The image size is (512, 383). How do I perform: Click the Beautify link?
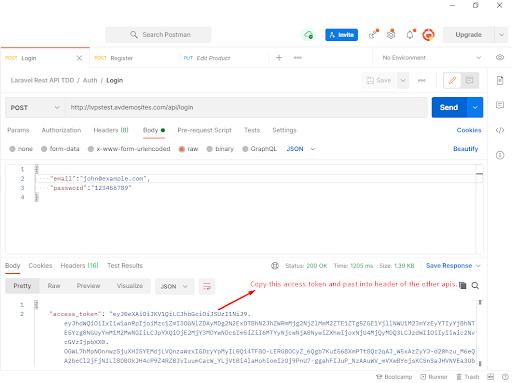coord(465,149)
